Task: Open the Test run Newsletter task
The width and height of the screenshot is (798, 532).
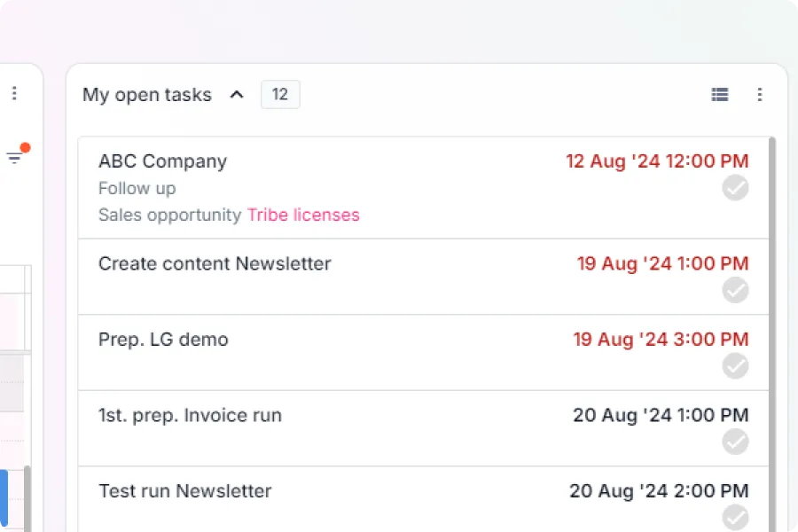Action: pos(423,499)
